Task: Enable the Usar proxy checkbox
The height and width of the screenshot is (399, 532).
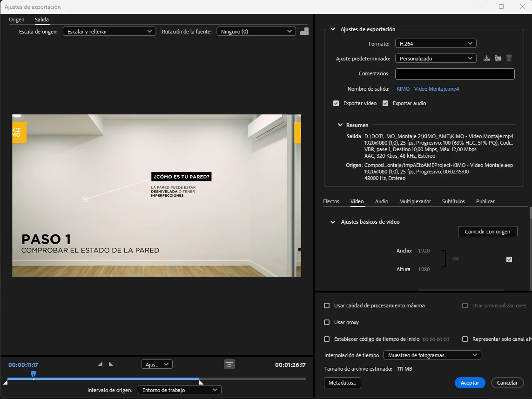Action: [327, 322]
